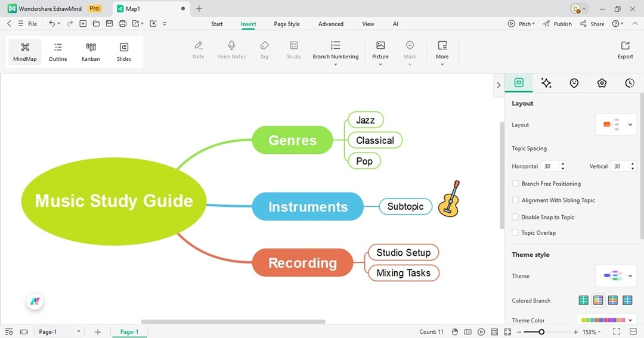Add a new page with plus
644x338 pixels.
pyautogui.click(x=98, y=332)
